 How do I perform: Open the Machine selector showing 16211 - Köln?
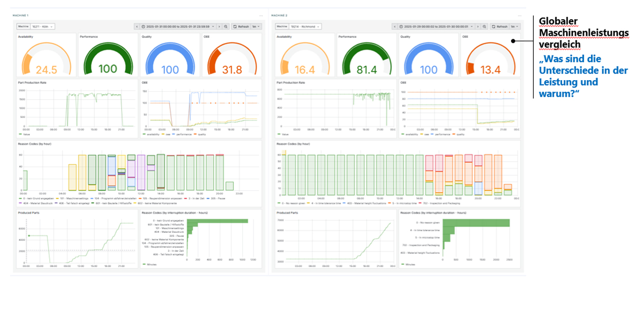click(42, 26)
